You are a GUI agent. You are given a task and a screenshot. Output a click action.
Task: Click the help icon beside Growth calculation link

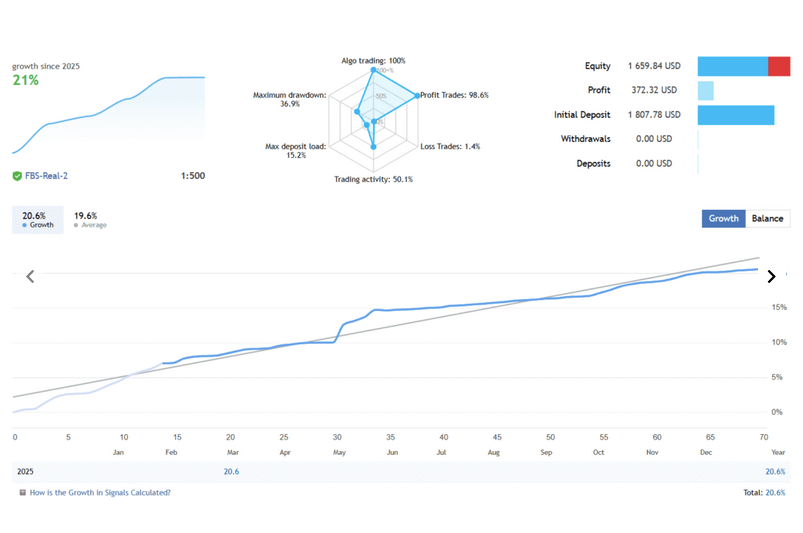(x=23, y=493)
